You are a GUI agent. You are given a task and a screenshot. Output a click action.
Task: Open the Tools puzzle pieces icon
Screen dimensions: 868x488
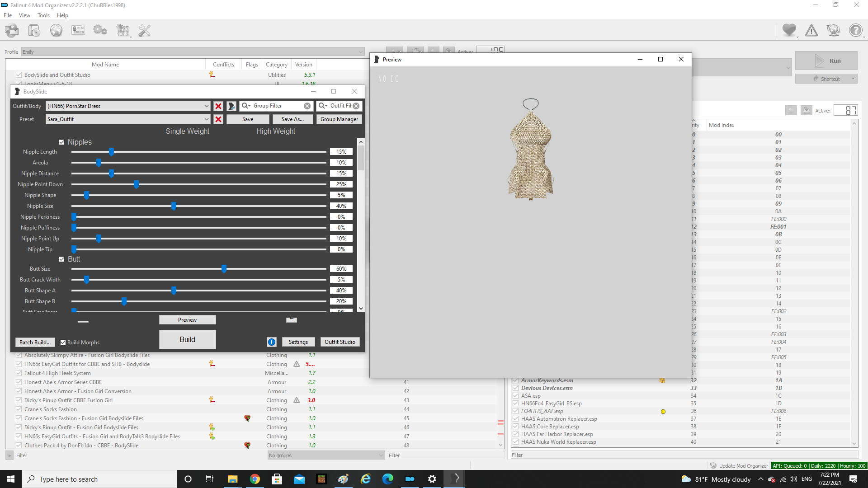pos(123,31)
